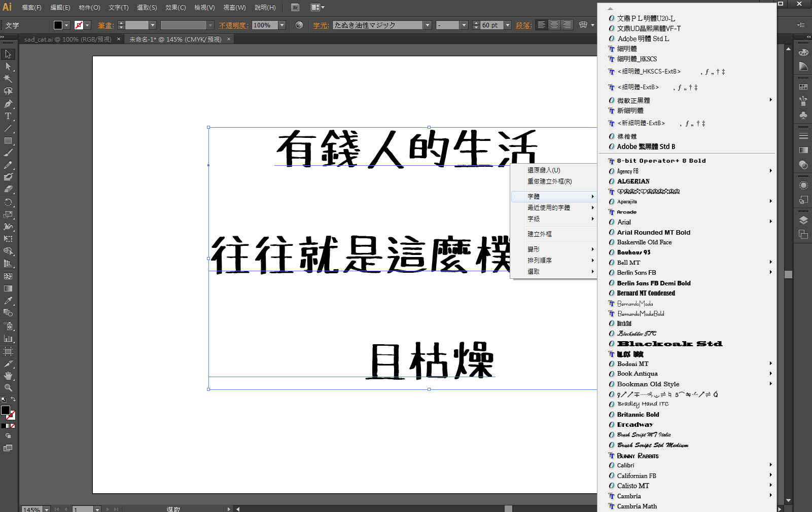Viewport: 812px width, 512px height.
Task: Click control bar black fill swatch
Action: coord(58,25)
